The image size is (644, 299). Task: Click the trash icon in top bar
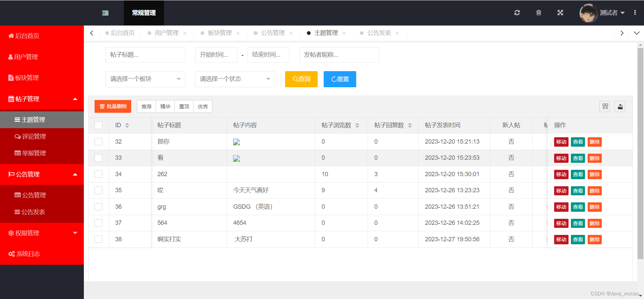click(x=539, y=13)
